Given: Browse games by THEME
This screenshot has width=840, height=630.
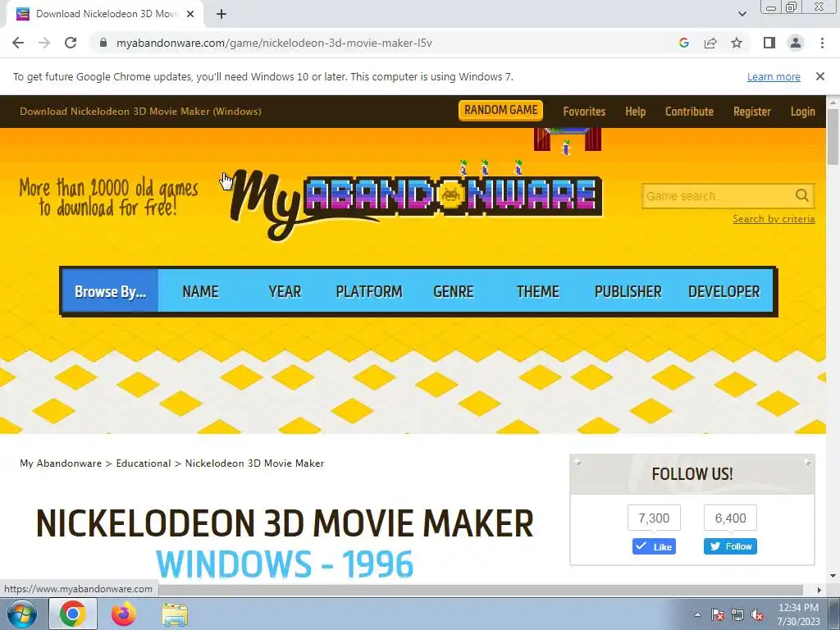Looking at the screenshot, I should (538, 291).
